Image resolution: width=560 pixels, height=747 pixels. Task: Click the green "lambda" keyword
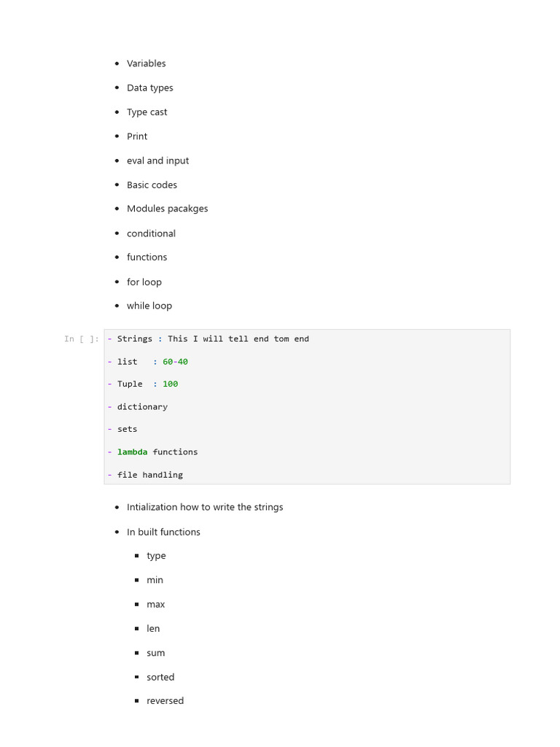click(x=132, y=452)
